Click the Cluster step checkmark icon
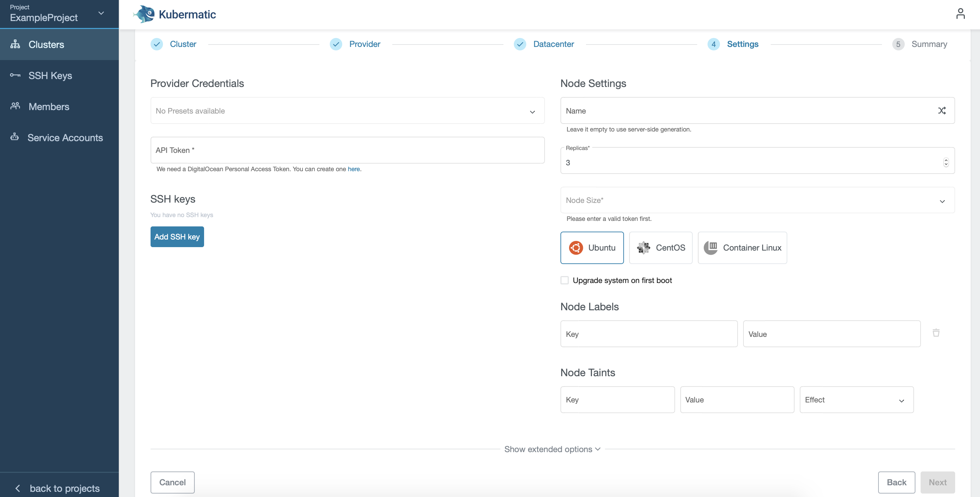Viewport: 980px width, 497px height. tap(157, 44)
